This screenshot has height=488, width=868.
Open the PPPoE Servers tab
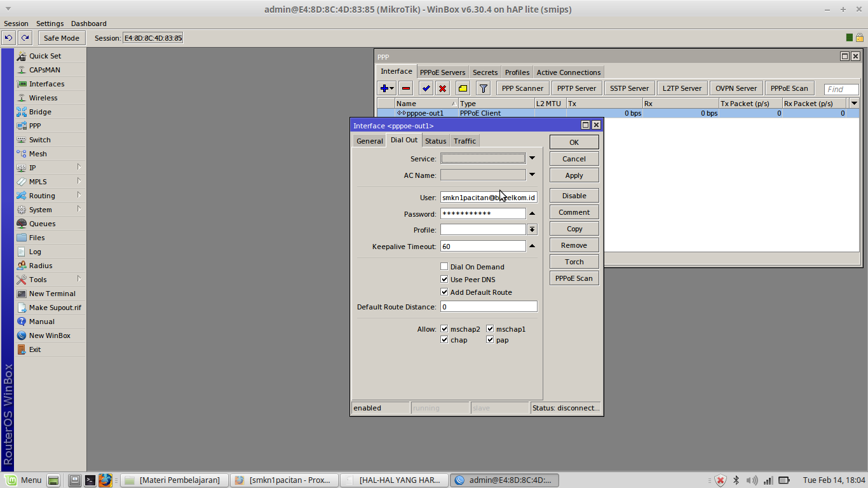(443, 72)
